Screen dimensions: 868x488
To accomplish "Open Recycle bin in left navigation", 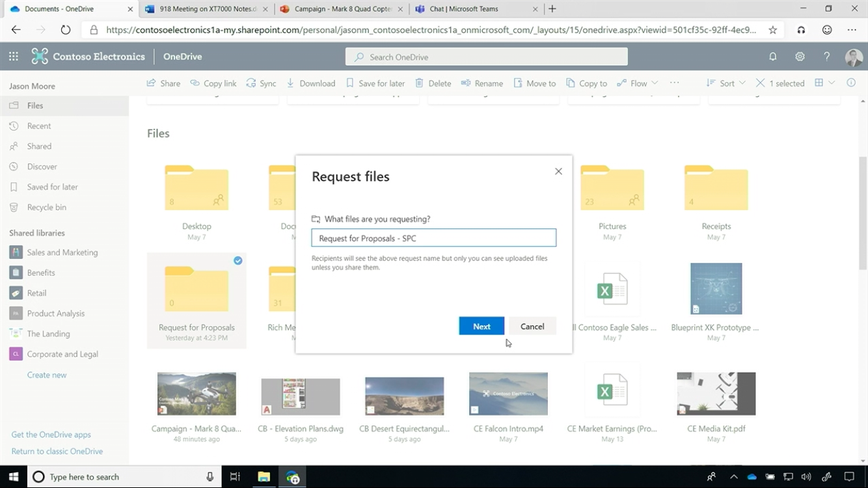I will point(46,207).
